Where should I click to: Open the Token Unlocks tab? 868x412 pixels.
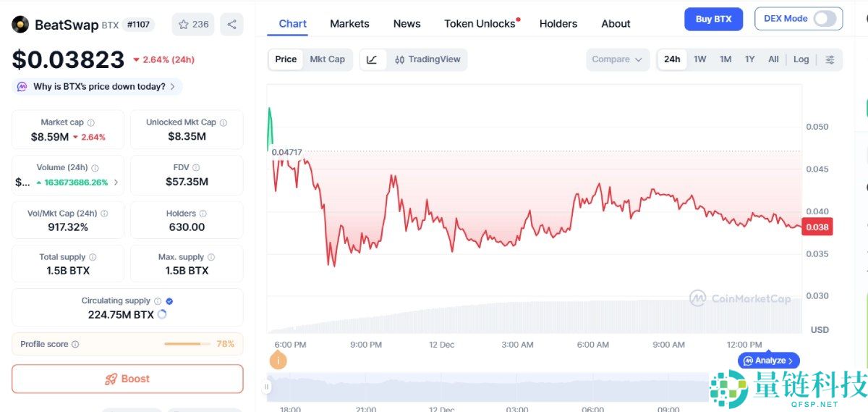click(x=480, y=23)
